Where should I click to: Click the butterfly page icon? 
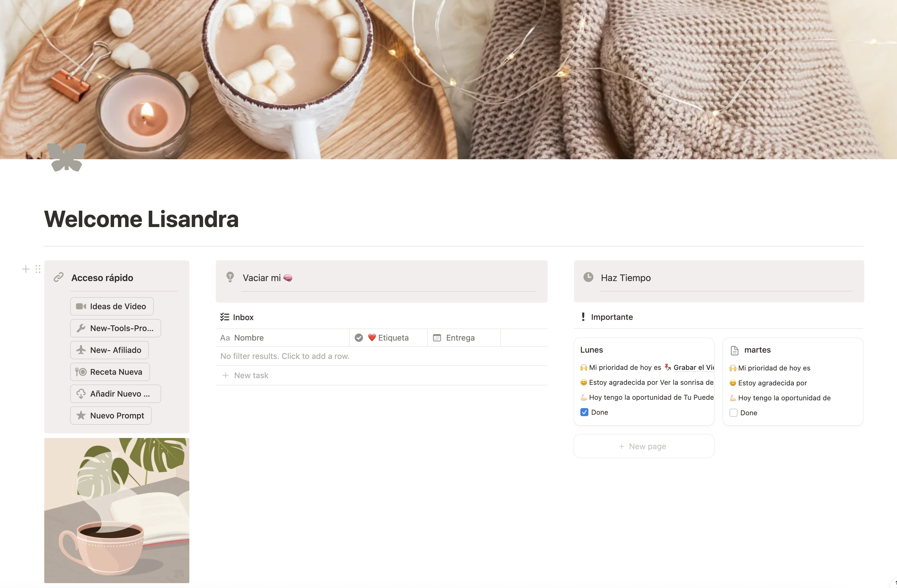coord(67,157)
